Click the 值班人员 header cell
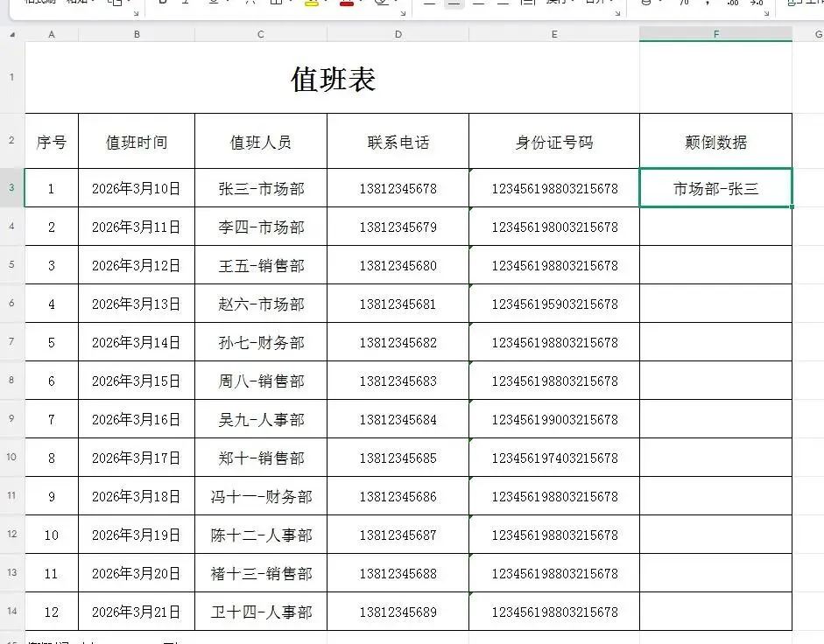824x644 pixels. tap(261, 141)
